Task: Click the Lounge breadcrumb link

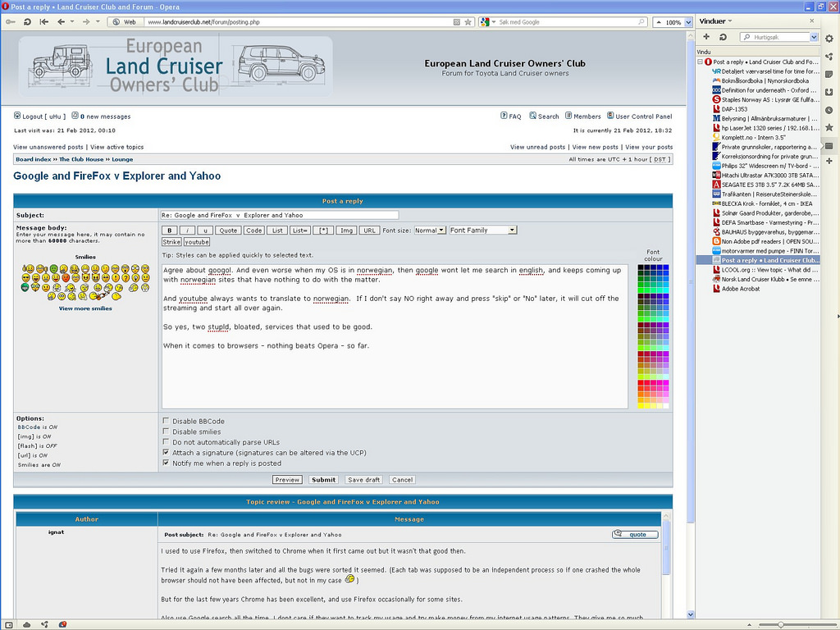Action: [122, 160]
